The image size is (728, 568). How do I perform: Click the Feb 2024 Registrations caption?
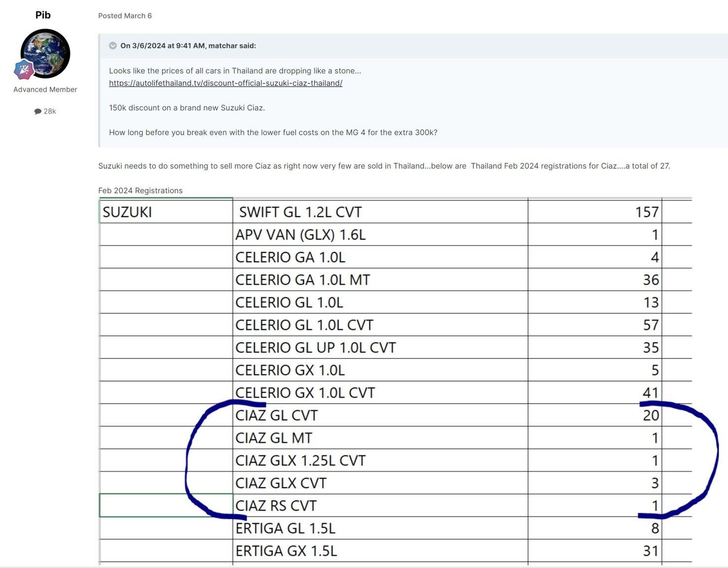click(140, 191)
